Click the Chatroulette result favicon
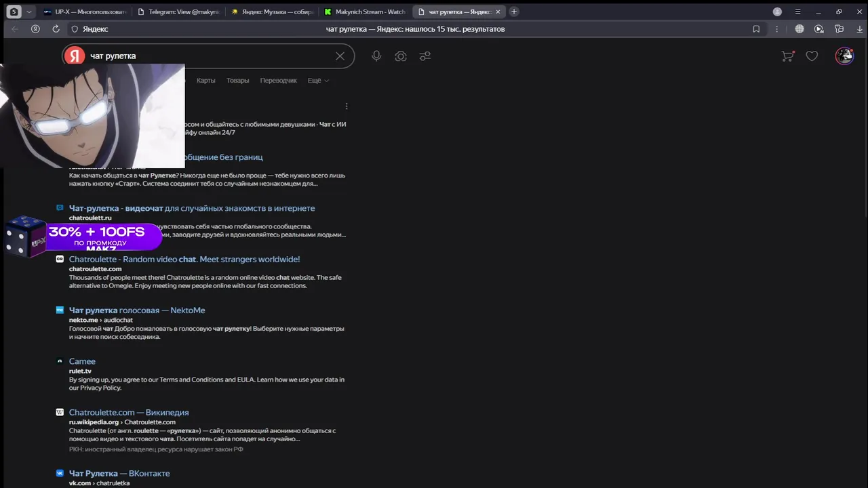This screenshot has width=868, height=488. coord(60,259)
